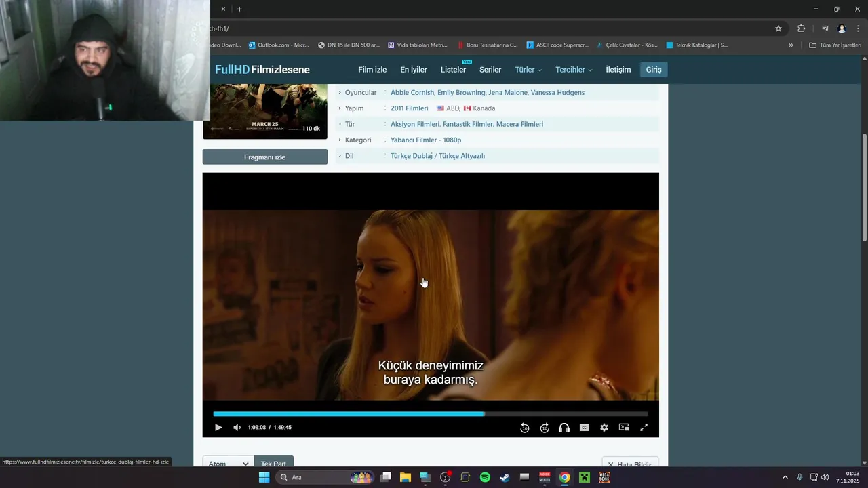
Task: Open Fantastik Filmler genre link
Action: click(468, 124)
